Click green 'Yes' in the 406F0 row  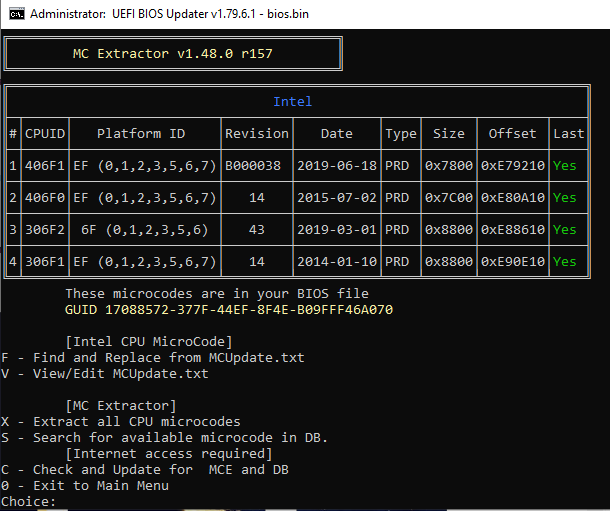(565, 198)
